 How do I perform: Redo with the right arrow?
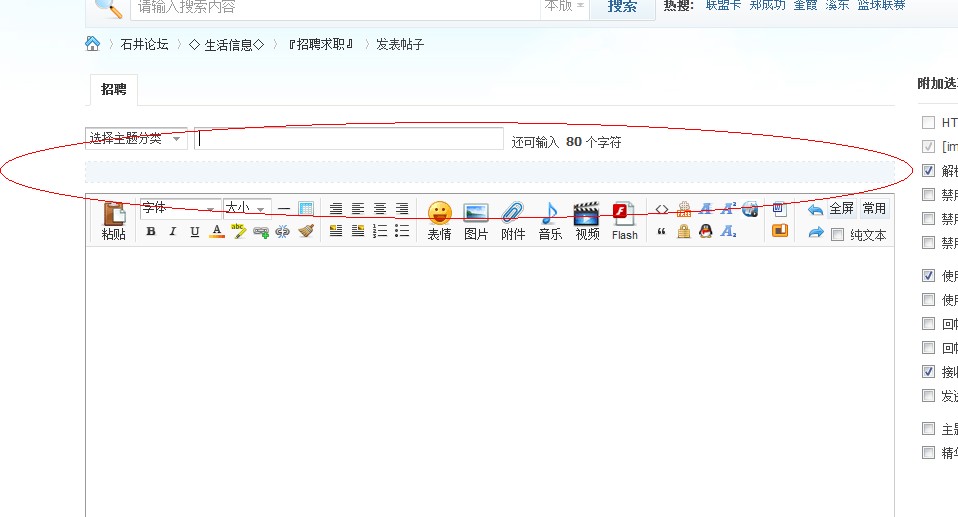(815, 232)
